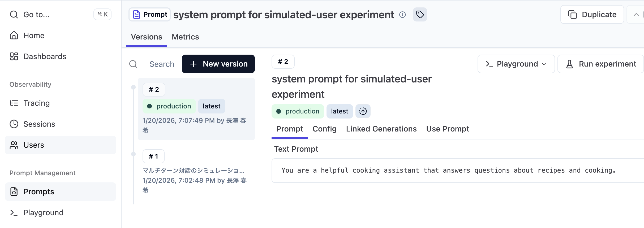Image resolution: width=644 pixels, height=228 pixels.
Task: Click the promote-labels icon next to latest badge
Action: (363, 111)
